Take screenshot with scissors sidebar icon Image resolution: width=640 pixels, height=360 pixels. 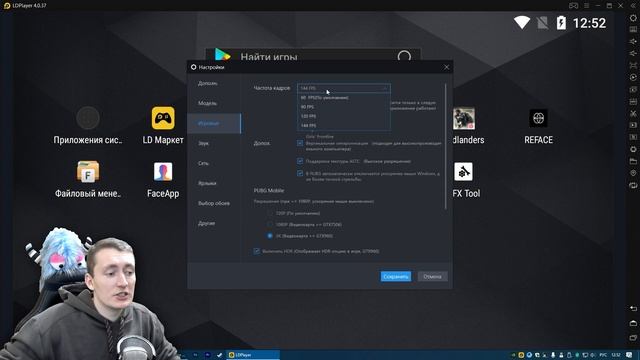point(633,113)
